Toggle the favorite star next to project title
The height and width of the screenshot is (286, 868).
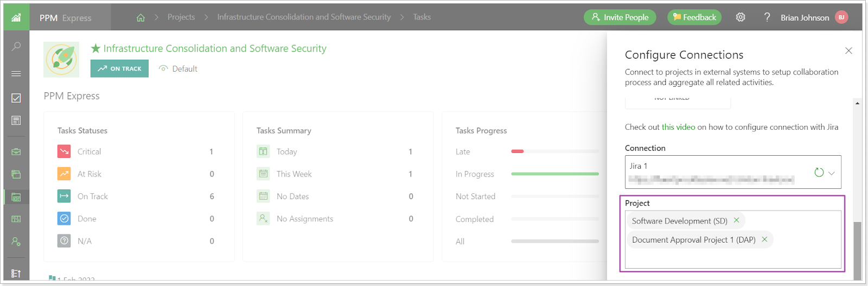click(95, 48)
